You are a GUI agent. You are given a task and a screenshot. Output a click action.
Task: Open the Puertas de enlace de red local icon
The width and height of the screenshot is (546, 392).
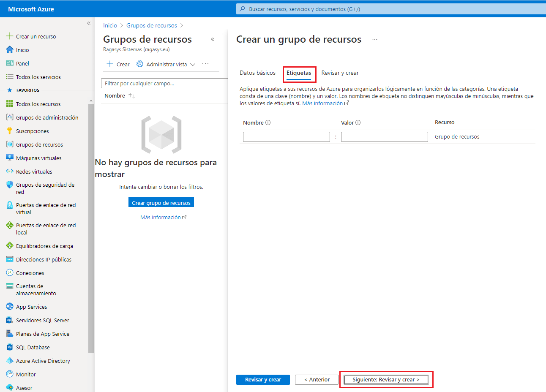point(10,226)
